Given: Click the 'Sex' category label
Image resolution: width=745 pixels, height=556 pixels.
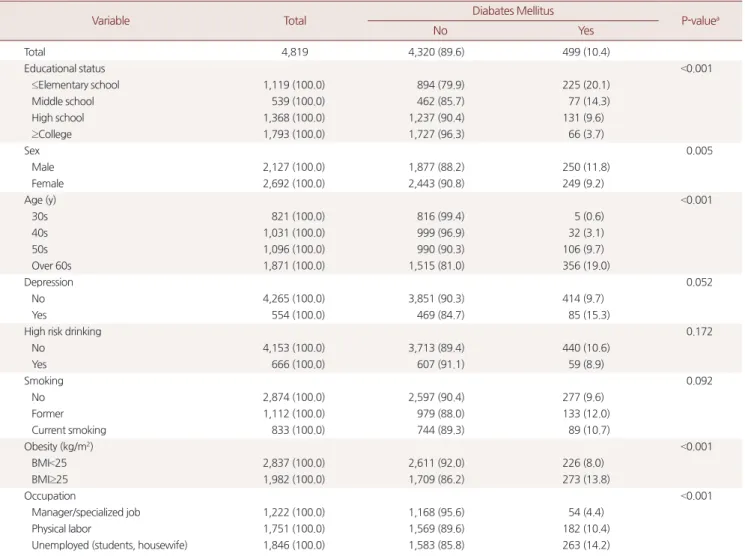Looking at the screenshot, I should 32,151.
